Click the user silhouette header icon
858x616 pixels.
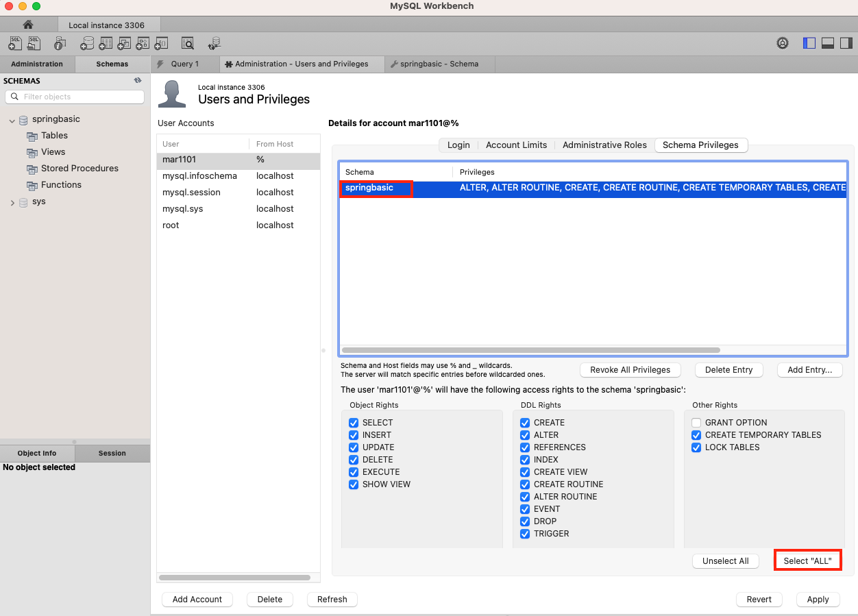tap(172, 94)
